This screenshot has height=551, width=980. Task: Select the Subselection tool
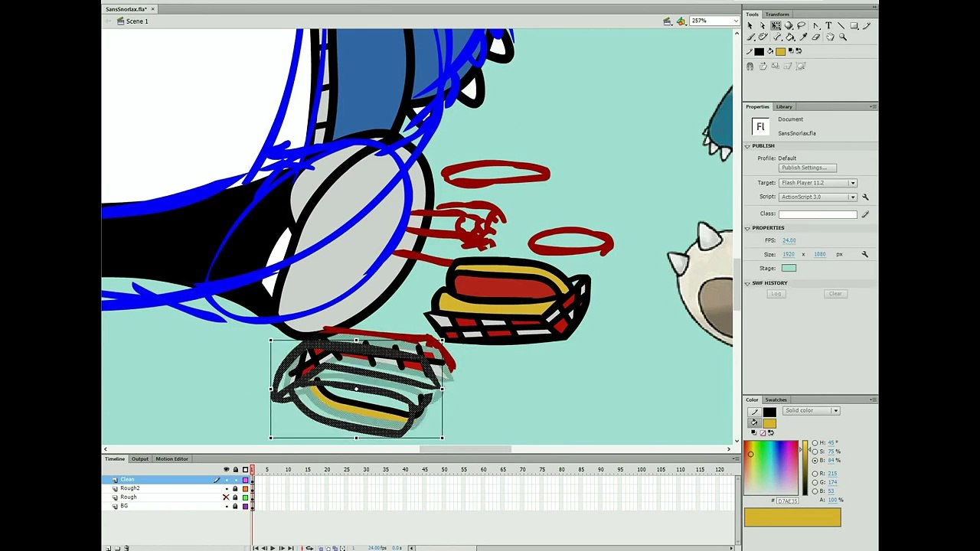(763, 25)
